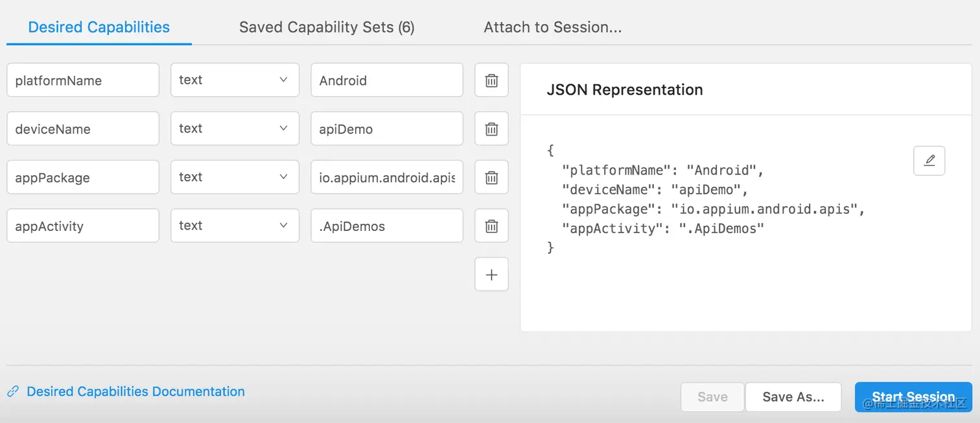The height and width of the screenshot is (423, 980).
Task: Open type dropdown for deviceName
Action: point(235,128)
